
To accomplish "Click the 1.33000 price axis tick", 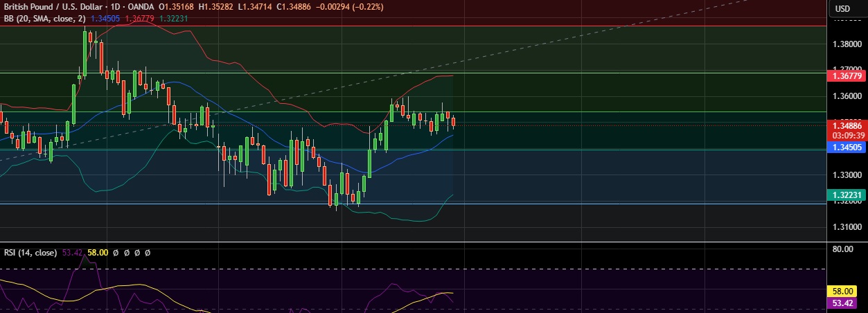I will click(847, 175).
